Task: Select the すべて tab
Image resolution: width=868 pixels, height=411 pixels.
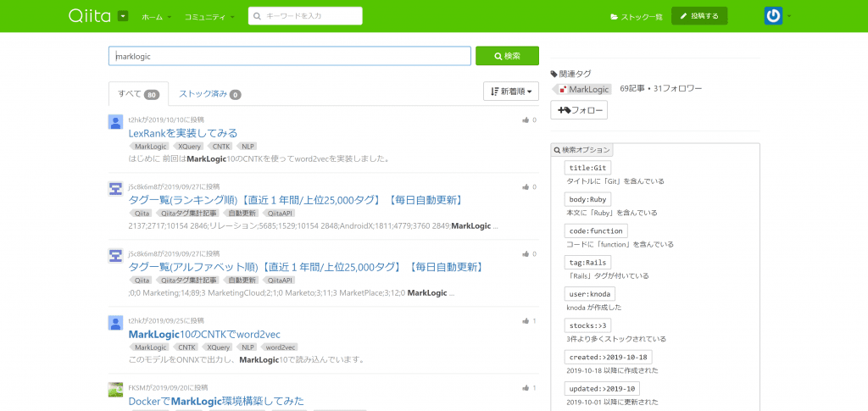Action: pos(138,94)
